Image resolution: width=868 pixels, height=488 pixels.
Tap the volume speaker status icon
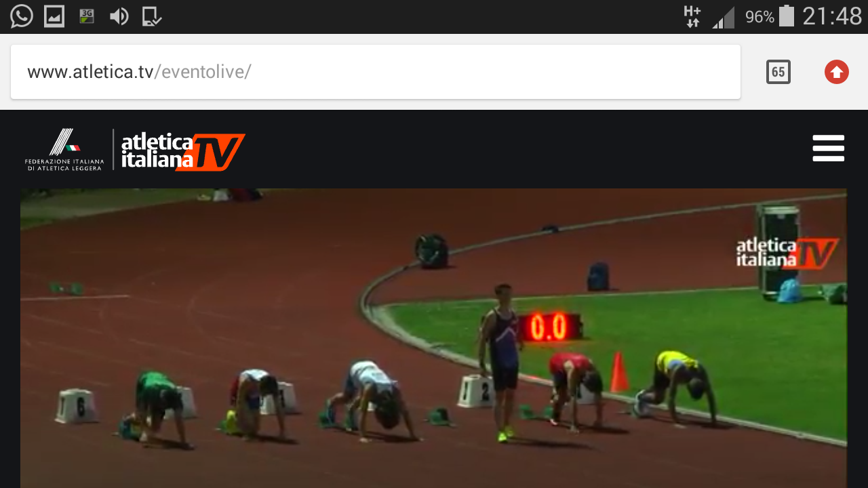[x=119, y=16]
